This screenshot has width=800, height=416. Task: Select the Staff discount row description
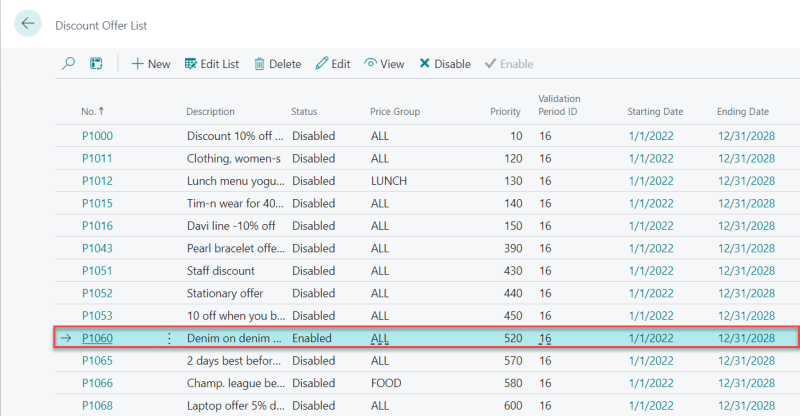click(221, 271)
